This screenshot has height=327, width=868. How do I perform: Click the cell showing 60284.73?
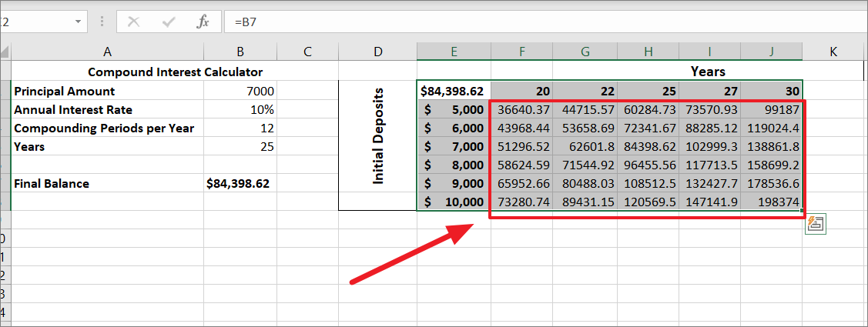648,109
